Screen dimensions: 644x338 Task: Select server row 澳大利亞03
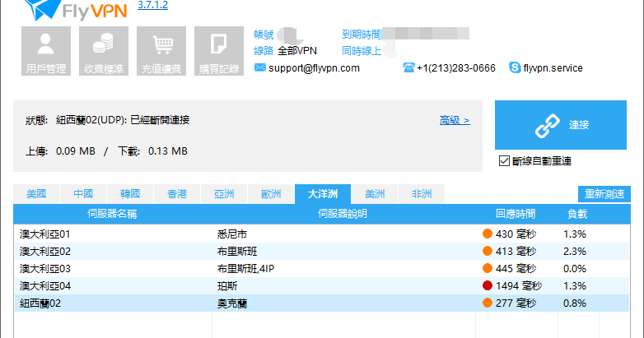(322, 268)
